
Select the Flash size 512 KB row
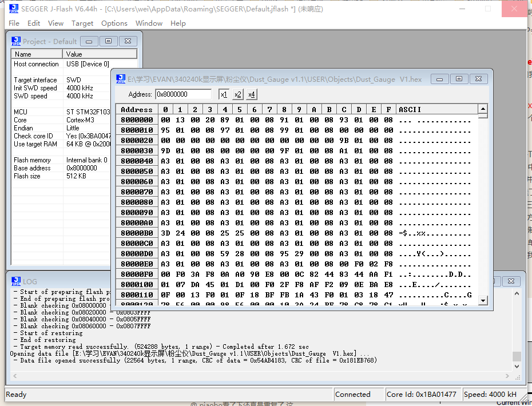pyautogui.click(x=61, y=176)
